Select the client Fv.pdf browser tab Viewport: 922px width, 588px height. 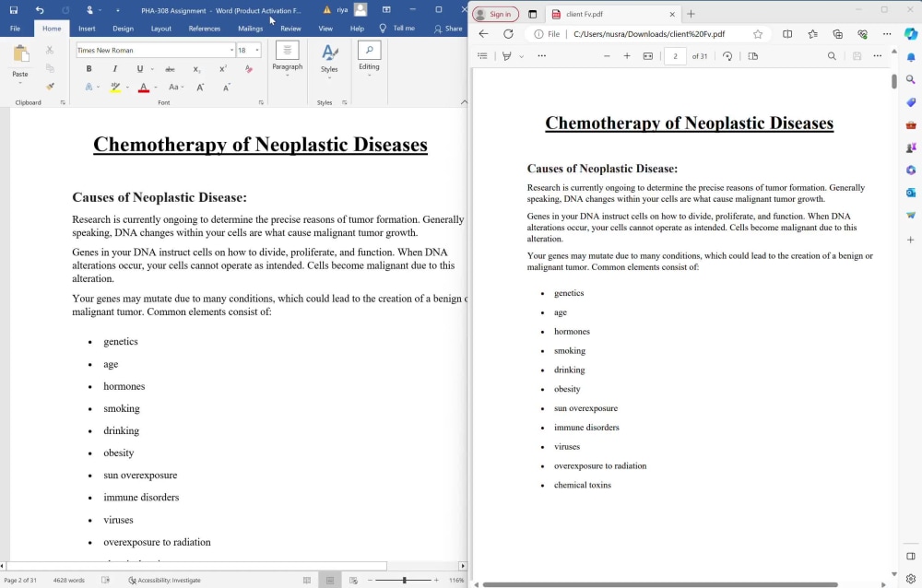613,14
